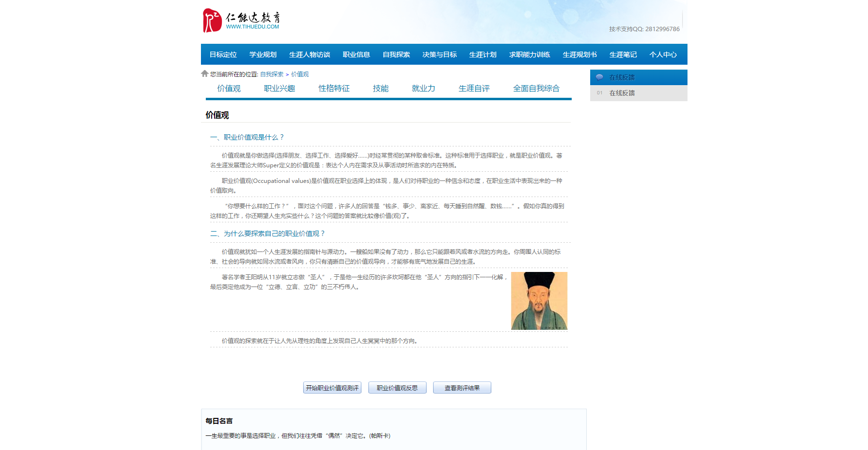Open the 生涯规划书 menu
868x450 pixels.
pos(580,54)
